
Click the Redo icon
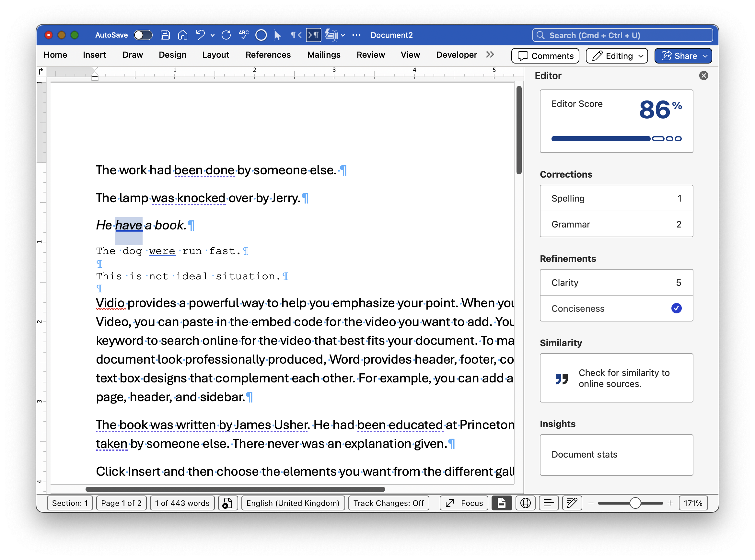226,35
